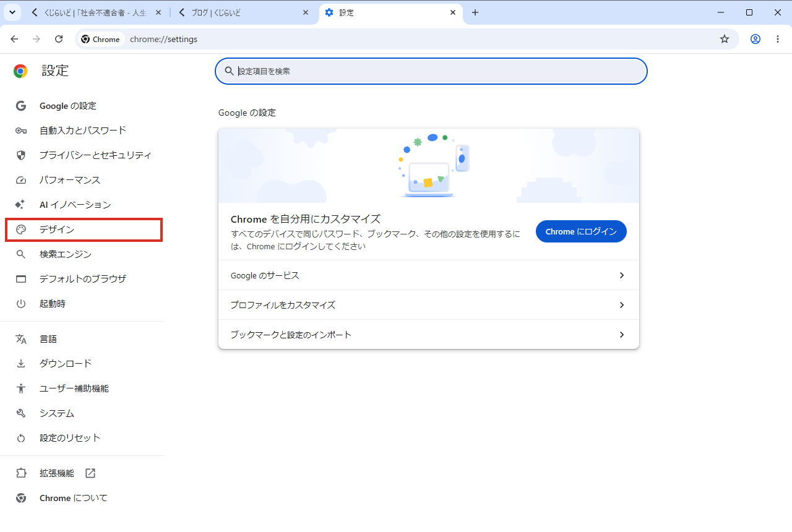Click the translate icon beside 言語

coord(21,339)
